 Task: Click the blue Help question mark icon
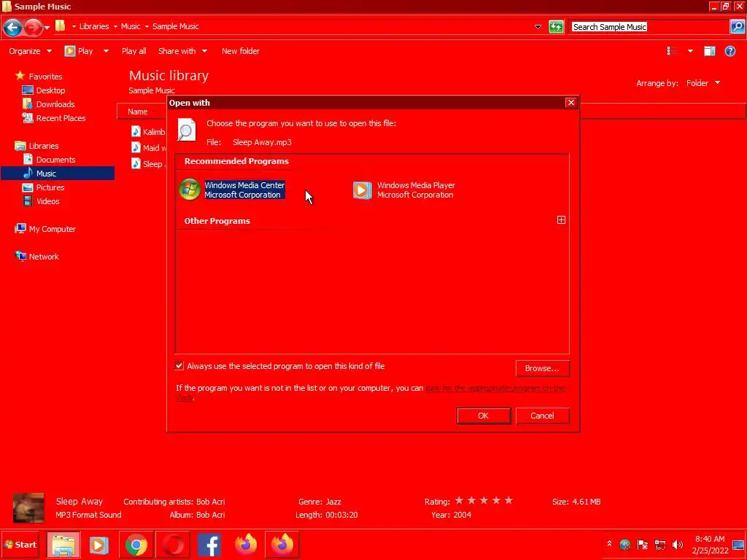tap(729, 51)
